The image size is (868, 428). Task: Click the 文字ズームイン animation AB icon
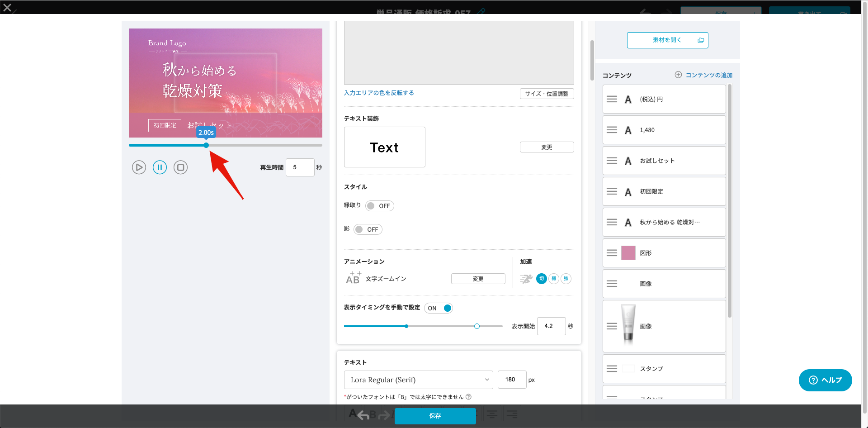(x=353, y=278)
